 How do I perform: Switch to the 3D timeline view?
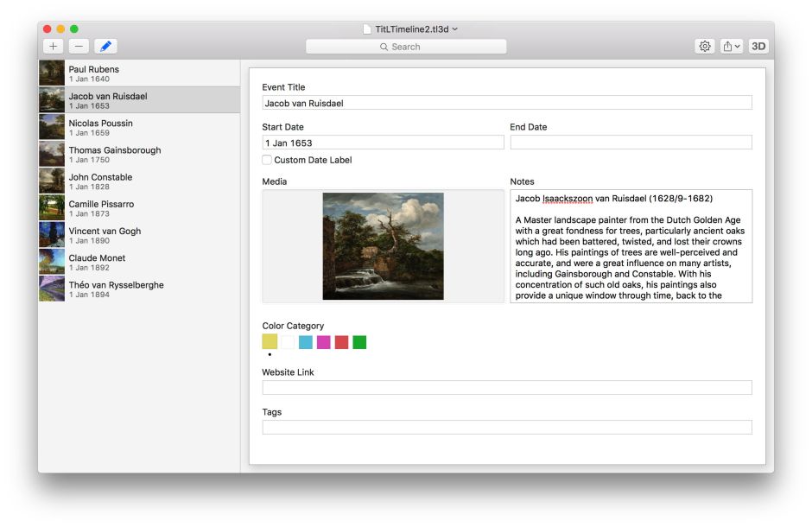click(758, 47)
